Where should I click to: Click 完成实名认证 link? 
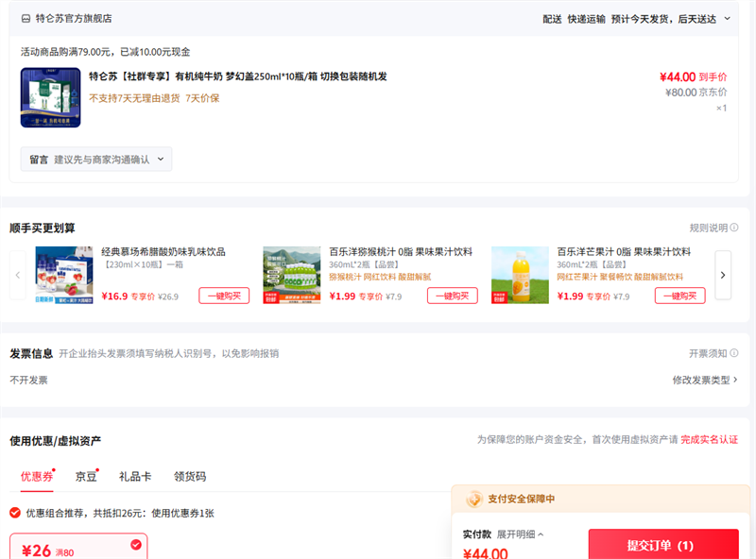click(709, 440)
